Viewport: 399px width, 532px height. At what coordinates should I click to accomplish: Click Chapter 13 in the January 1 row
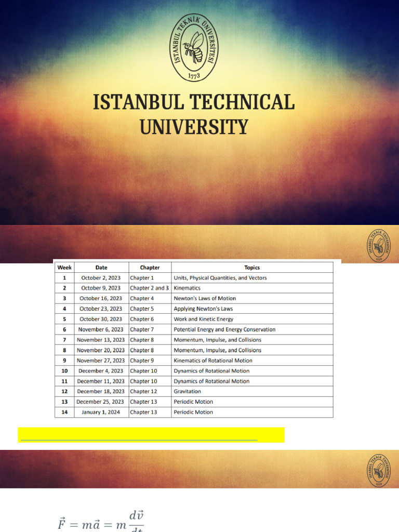coord(143,412)
